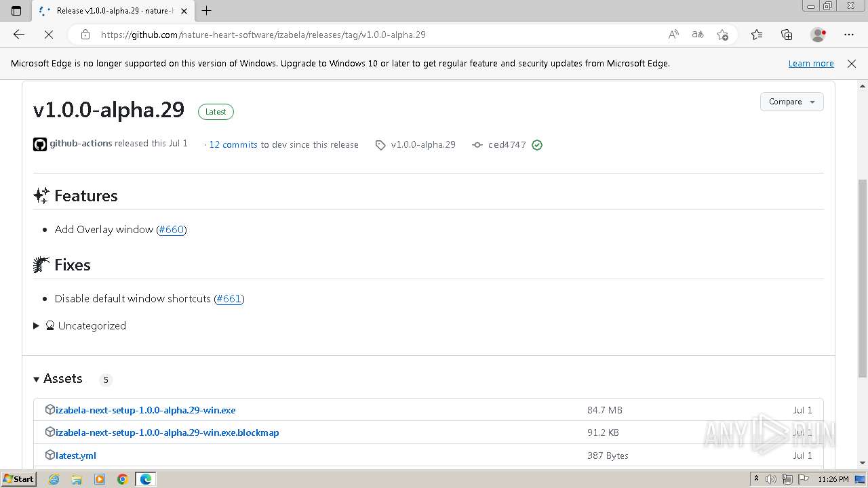Open the Compare dropdown

pyautogui.click(x=791, y=102)
